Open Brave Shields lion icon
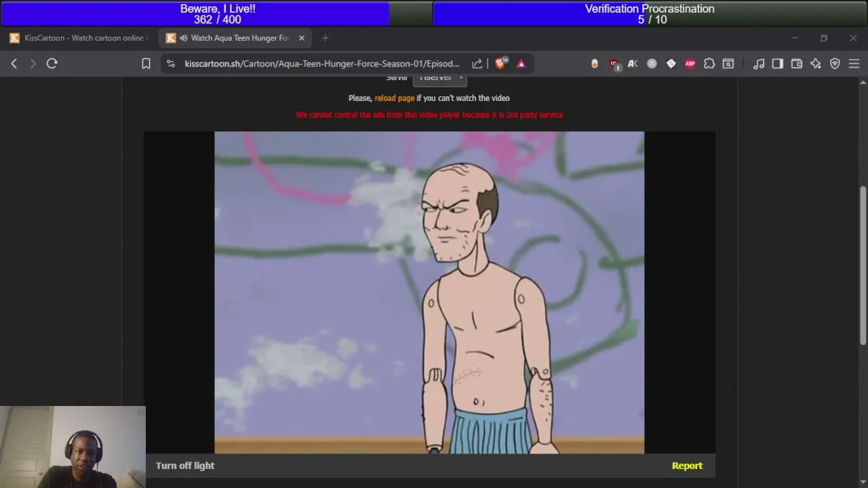This screenshot has width=868, height=488. pos(501,63)
